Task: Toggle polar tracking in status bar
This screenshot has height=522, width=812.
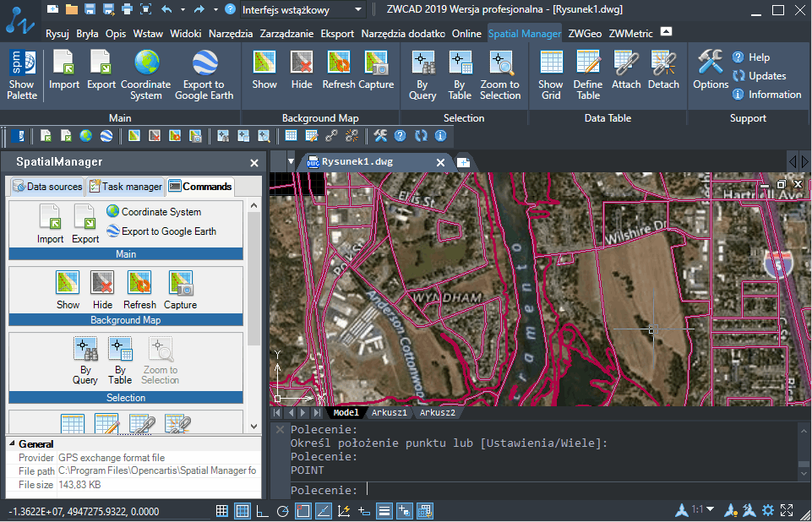Action: click(283, 511)
